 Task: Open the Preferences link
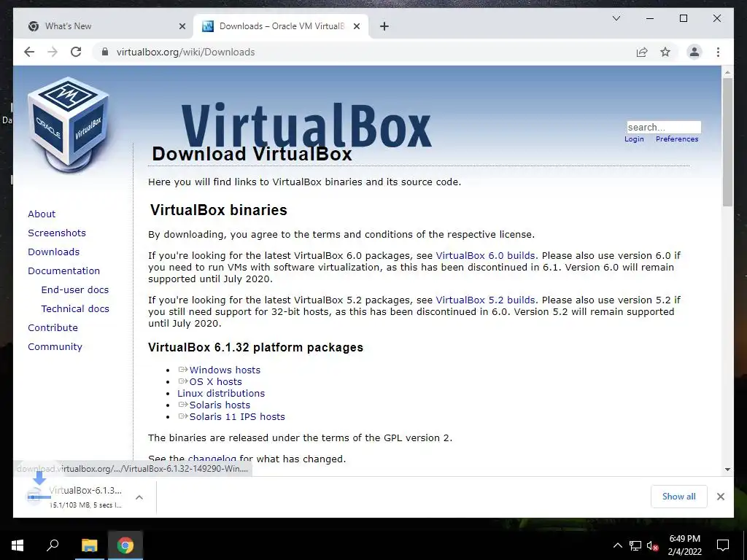tap(677, 139)
